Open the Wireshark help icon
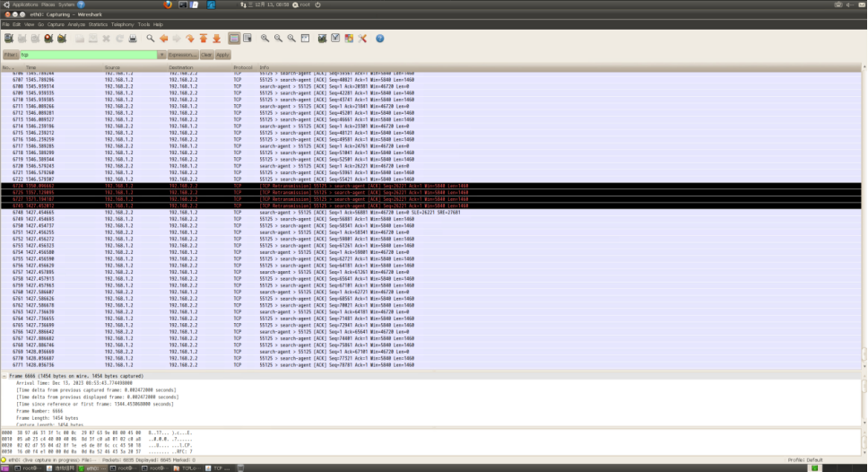Screen dimensions: 868x472 (x=379, y=39)
